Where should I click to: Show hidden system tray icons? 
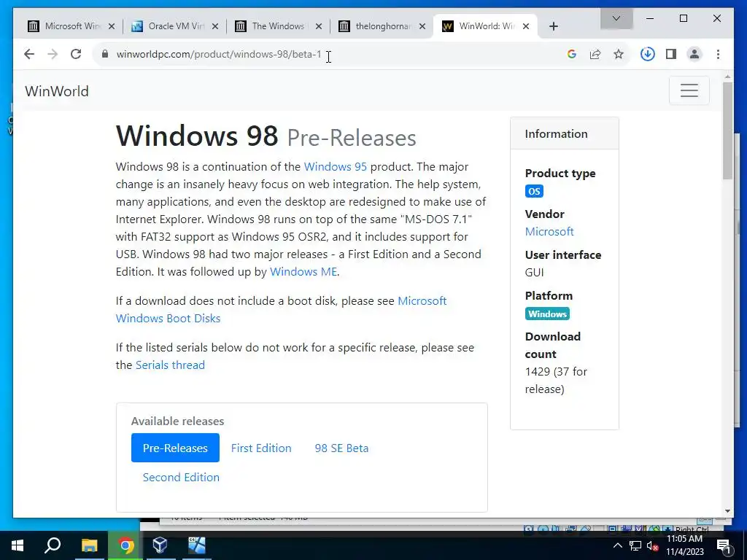coord(617,545)
